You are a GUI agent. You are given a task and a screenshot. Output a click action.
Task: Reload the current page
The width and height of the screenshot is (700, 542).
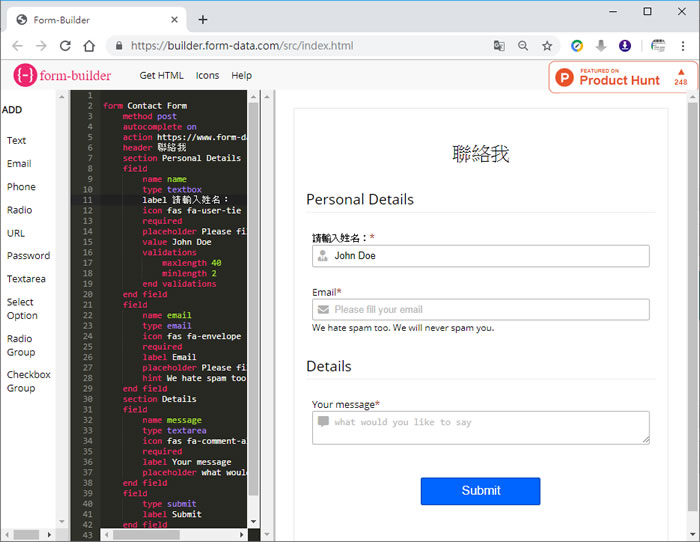tap(65, 46)
